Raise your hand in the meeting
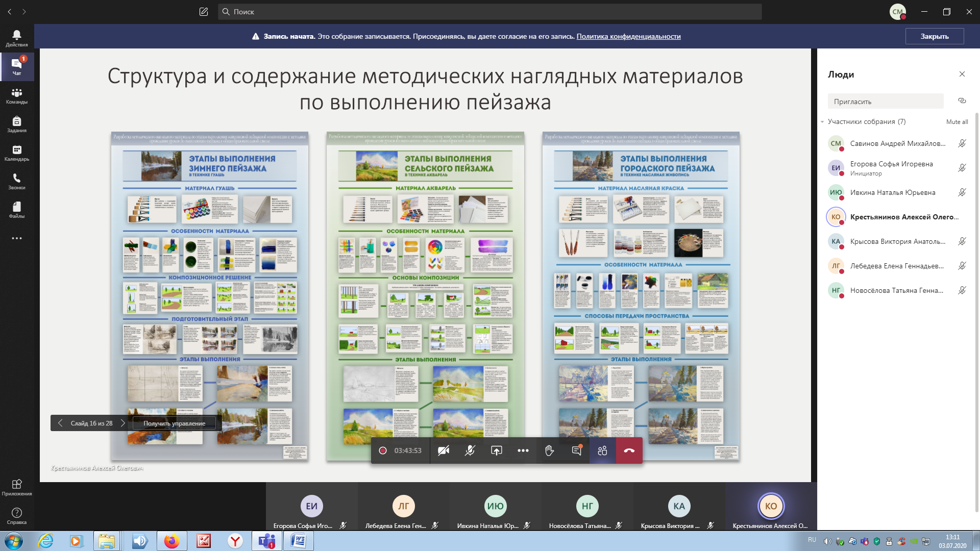Screen dimensions: 980x551 [550, 450]
